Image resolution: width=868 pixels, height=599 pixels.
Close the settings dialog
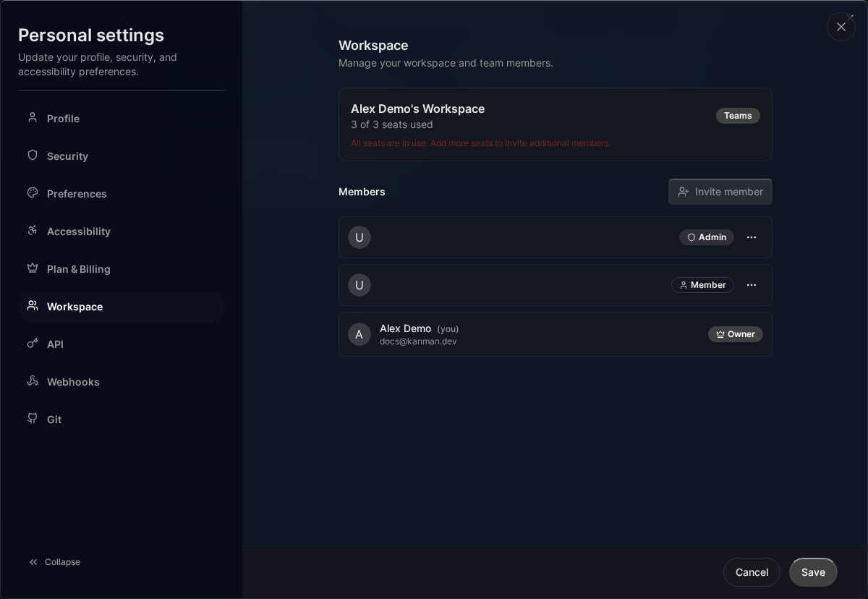coord(841,27)
